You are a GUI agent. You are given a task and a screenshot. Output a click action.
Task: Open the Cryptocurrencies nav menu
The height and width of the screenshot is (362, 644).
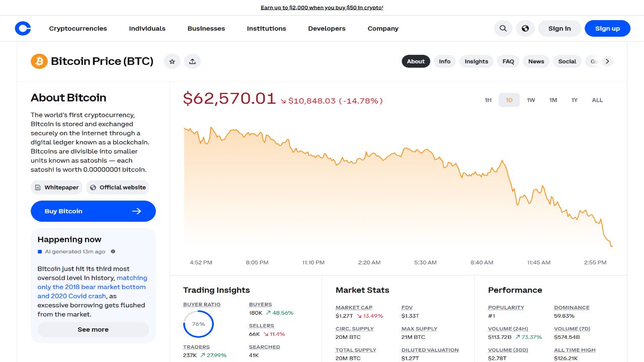[x=78, y=29]
